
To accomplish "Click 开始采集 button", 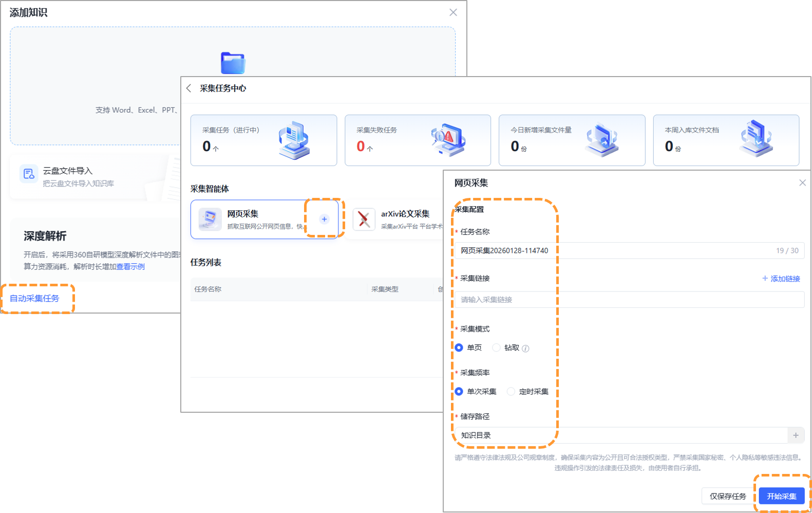I will pos(782,497).
